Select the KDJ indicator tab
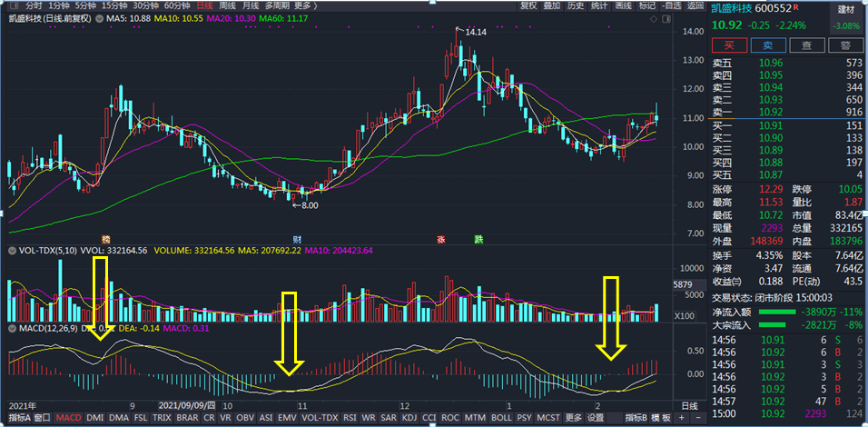The width and height of the screenshot is (868, 427). point(409,417)
